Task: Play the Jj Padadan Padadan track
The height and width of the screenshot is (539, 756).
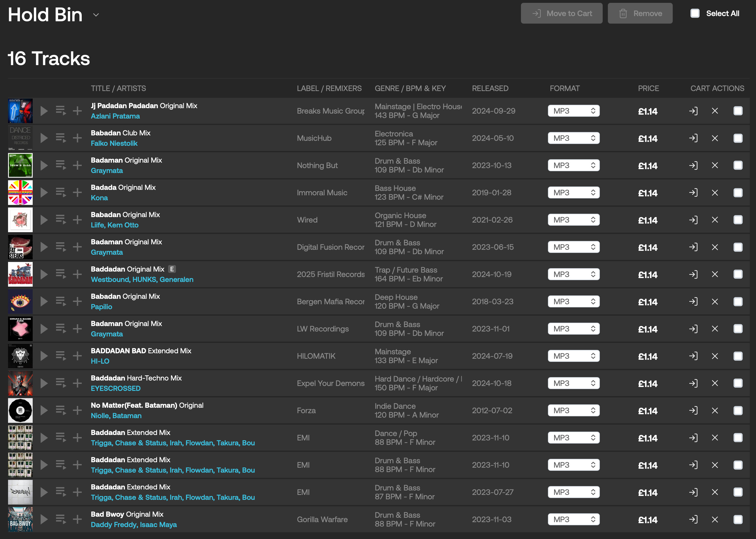Action: pyautogui.click(x=44, y=111)
